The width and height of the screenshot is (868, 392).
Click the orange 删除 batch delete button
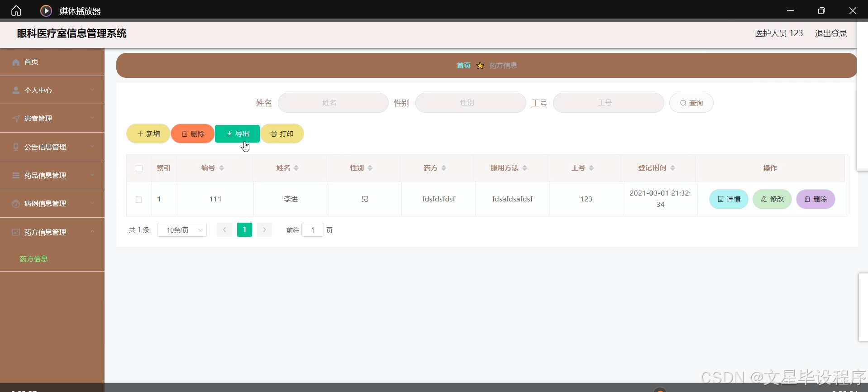point(193,134)
